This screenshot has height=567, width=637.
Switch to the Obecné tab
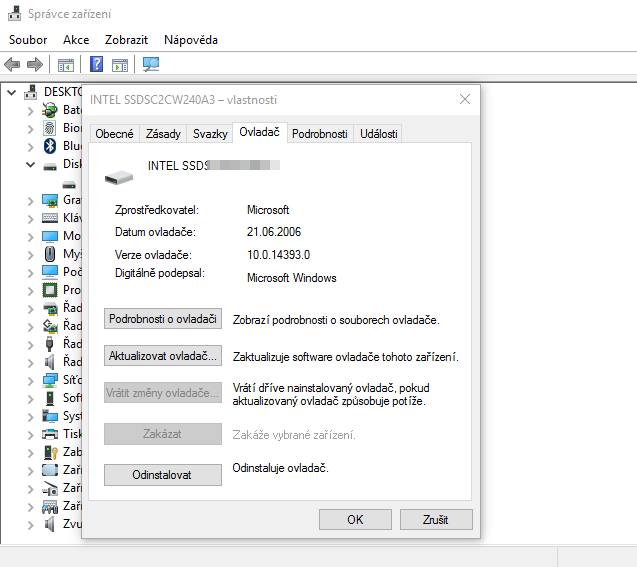pos(114,134)
